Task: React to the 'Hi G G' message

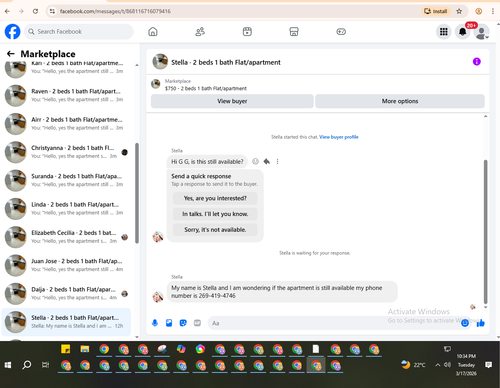Action: pos(255,161)
